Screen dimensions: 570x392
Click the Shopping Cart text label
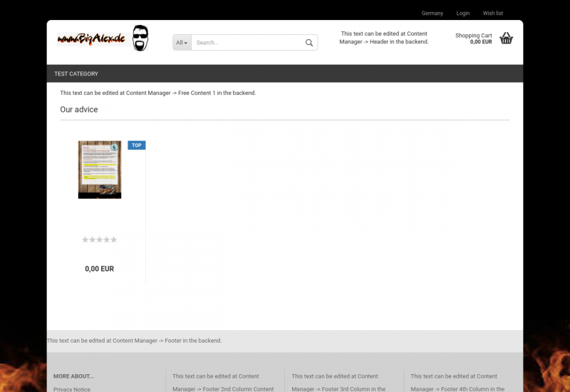tap(473, 36)
